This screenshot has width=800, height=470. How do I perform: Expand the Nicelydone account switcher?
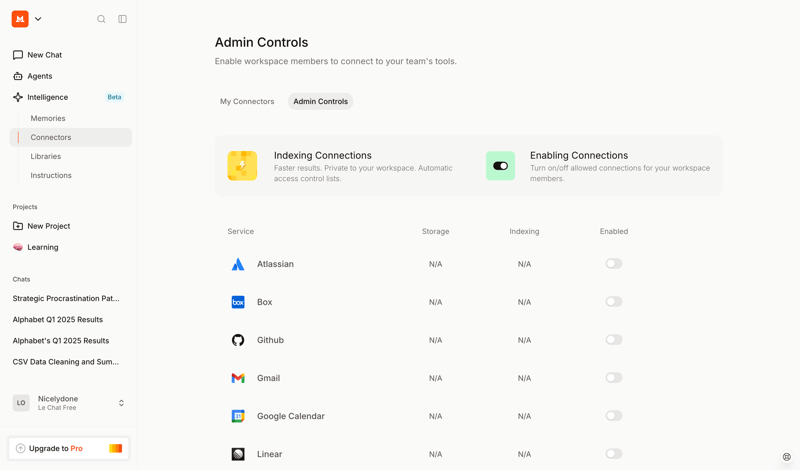(121, 403)
